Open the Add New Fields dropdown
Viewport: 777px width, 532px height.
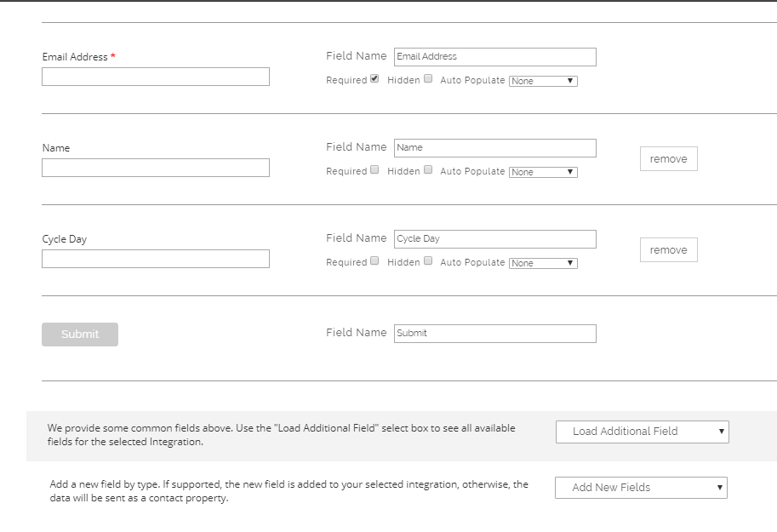(x=640, y=488)
